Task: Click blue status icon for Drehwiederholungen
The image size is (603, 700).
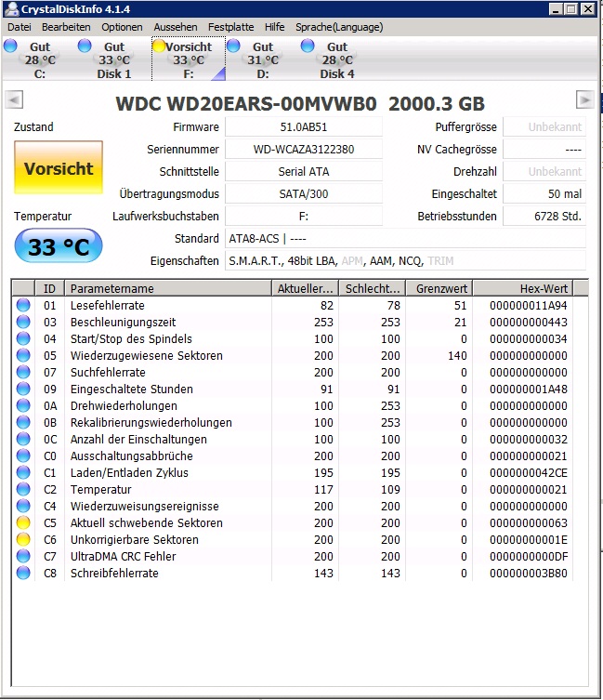Action: click(x=23, y=406)
